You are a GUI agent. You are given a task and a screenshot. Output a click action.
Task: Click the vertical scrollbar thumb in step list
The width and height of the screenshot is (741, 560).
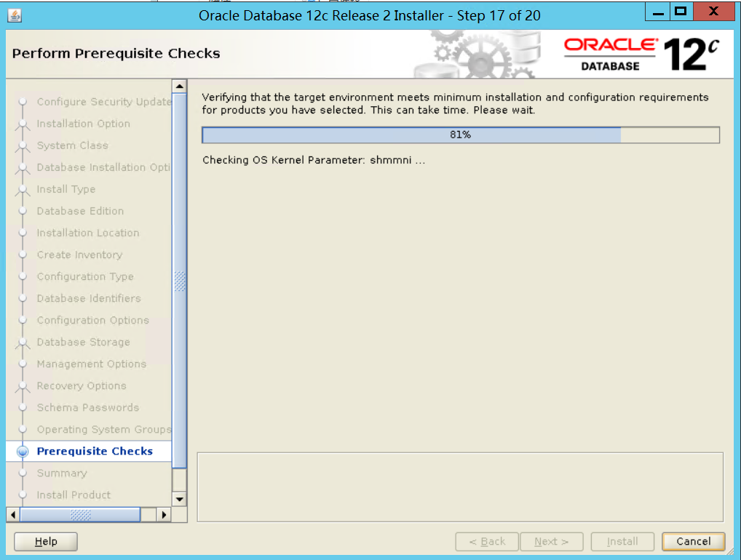point(180,281)
